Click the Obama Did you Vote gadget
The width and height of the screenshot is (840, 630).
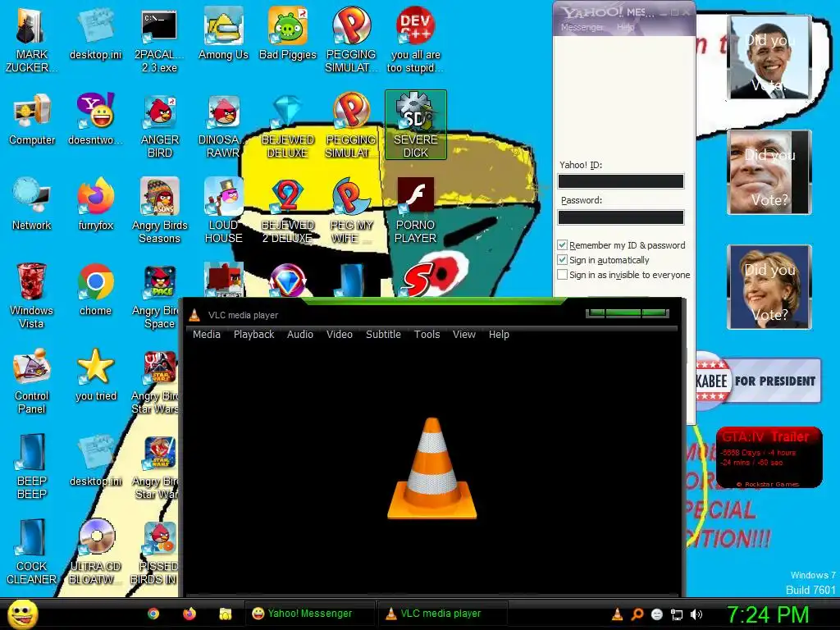click(x=769, y=57)
